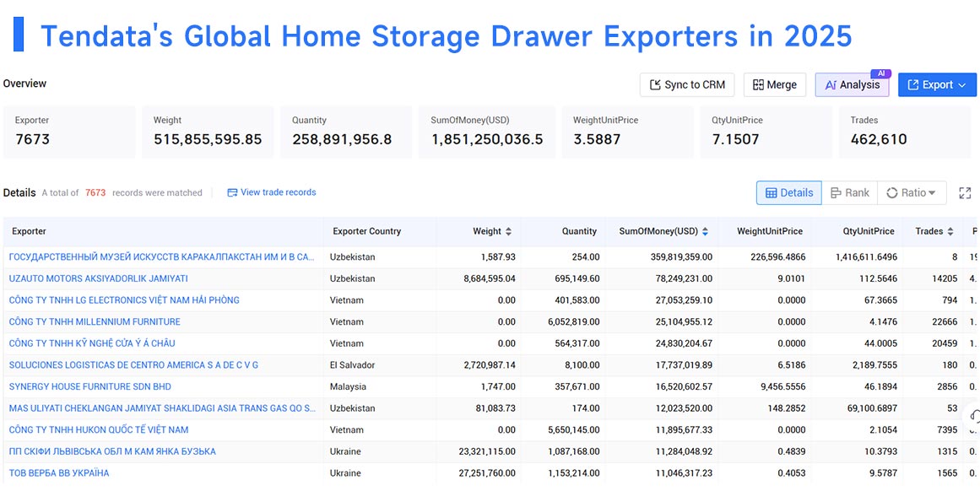Viewport: 980px width, 491px height.
Task: Open ГОСУДАРСТВЕННЫЙ МУЗЕЙ ИСКУССТВ exporter link
Action: click(x=162, y=256)
